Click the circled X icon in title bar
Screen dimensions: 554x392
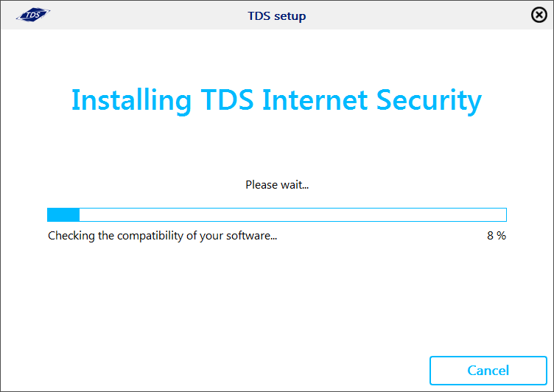pyautogui.click(x=539, y=15)
